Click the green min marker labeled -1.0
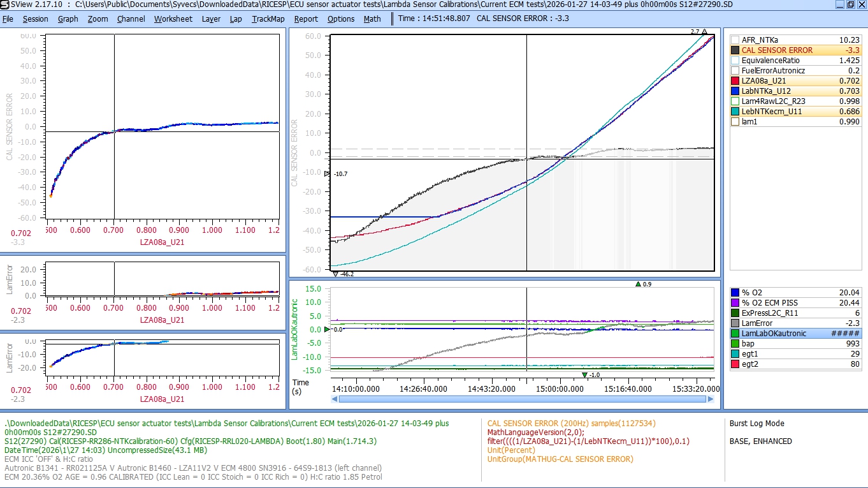This screenshot has width=868, height=488. coord(584,375)
